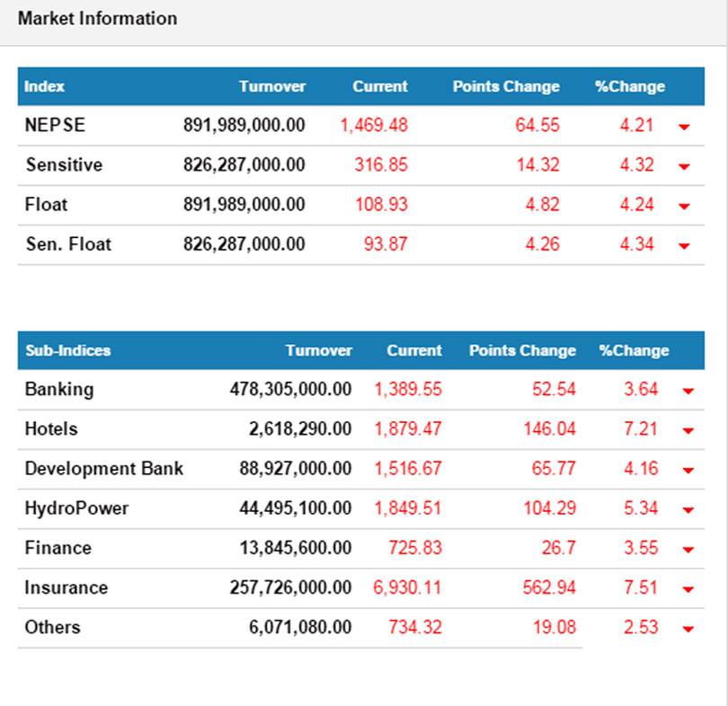Click the red down arrow in Insurance row
The width and height of the screenshot is (728, 706).
click(688, 589)
